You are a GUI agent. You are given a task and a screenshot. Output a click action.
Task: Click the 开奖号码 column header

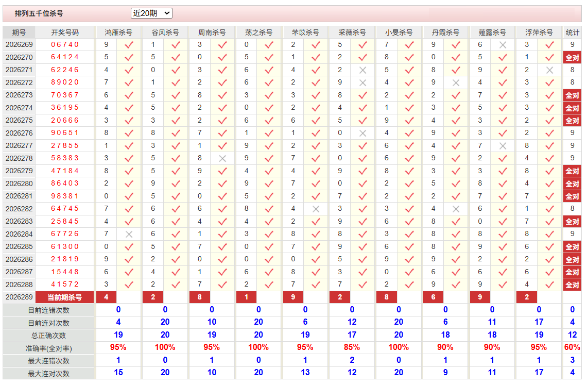pyautogui.click(x=65, y=32)
